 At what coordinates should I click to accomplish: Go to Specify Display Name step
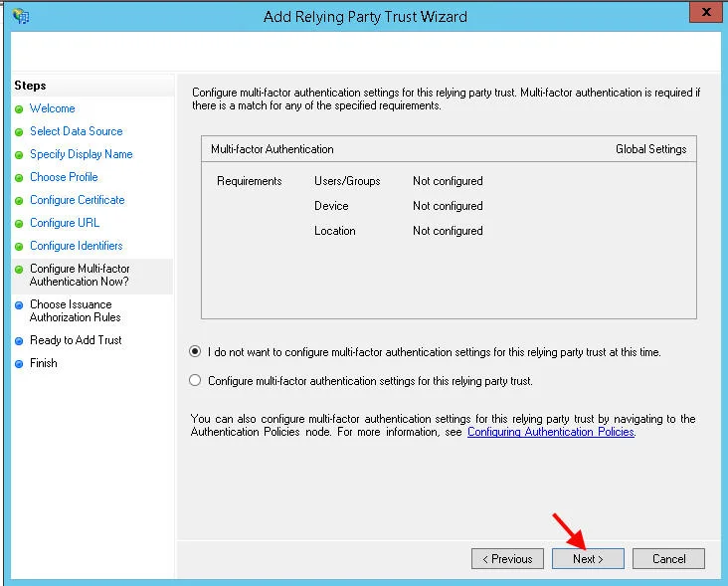[x=82, y=154]
